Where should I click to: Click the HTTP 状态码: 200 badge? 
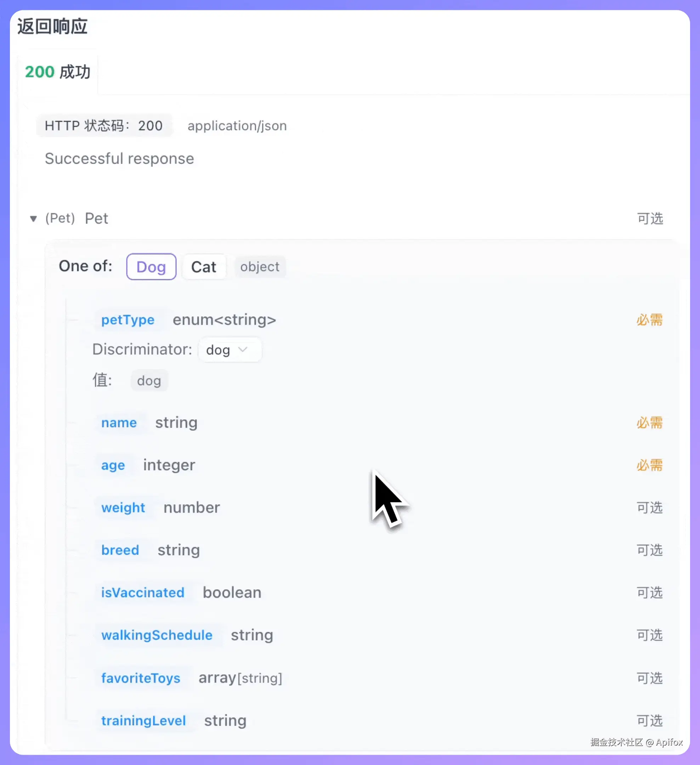[x=104, y=126]
